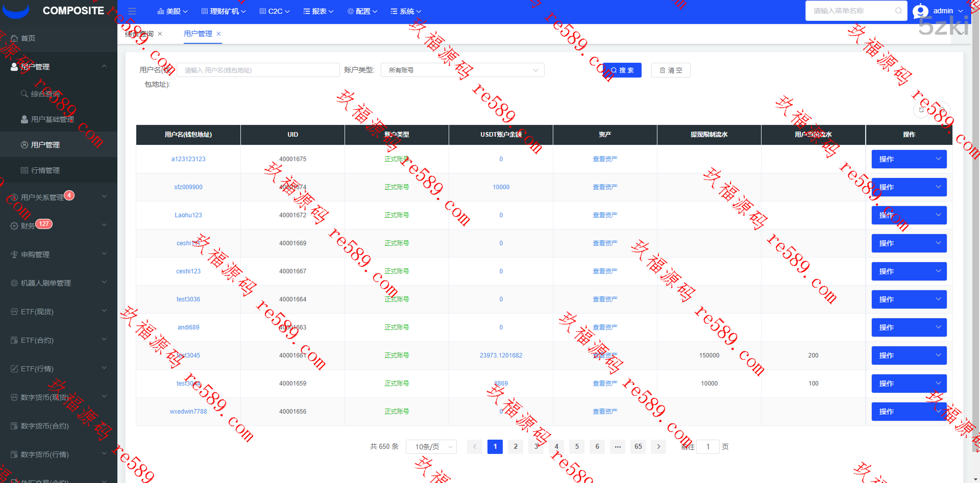Image resolution: width=980 pixels, height=483 pixels.
Task: Click the search magnifier in menu search box
Action: click(898, 11)
